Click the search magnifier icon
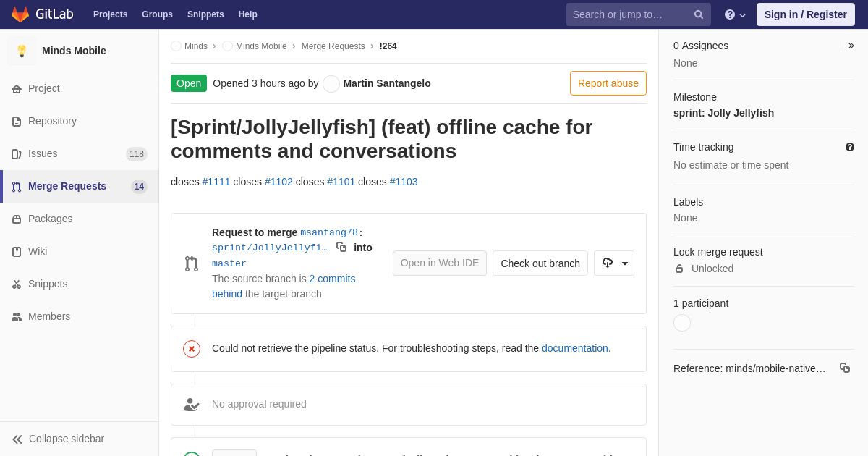 (x=699, y=14)
